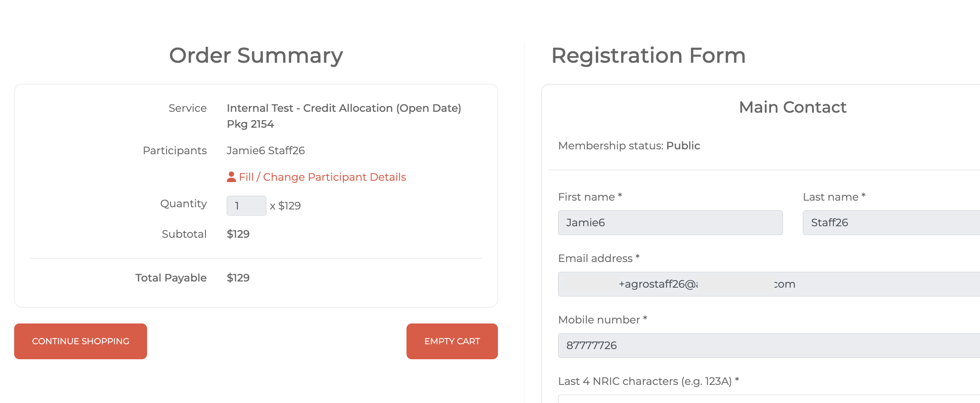Click the Pkg 2154 package label
This screenshot has height=403, width=980.
(250, 124)
